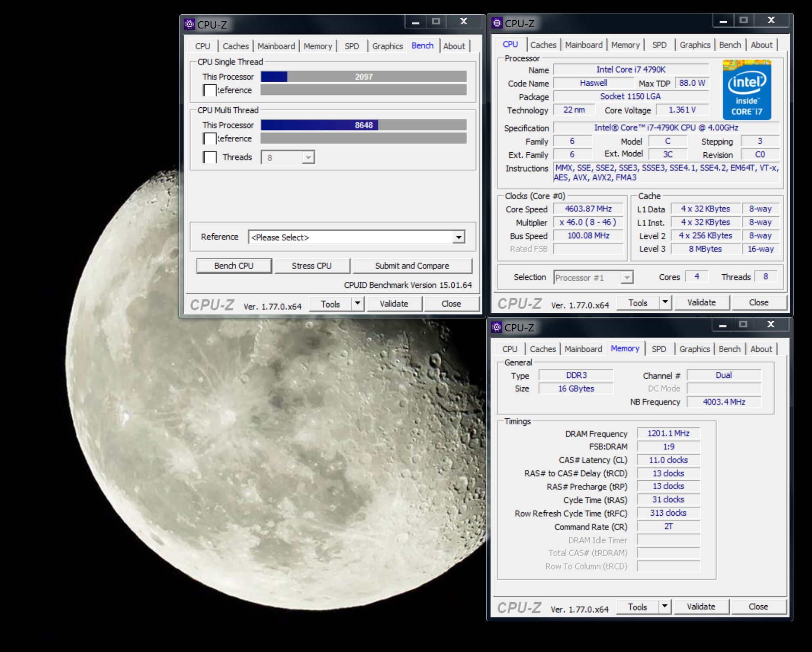
Task: Click Close button in CPU window
Action: [x=759, y=302]
